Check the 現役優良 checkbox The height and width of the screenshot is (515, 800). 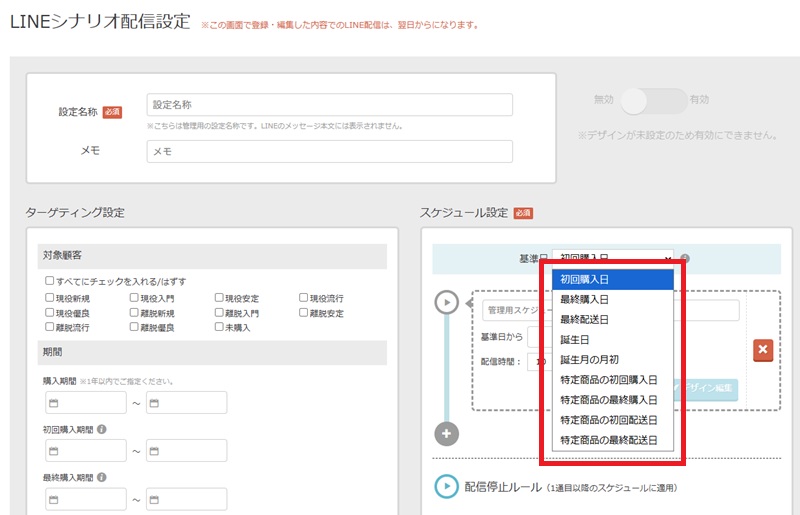pos(49,312)
